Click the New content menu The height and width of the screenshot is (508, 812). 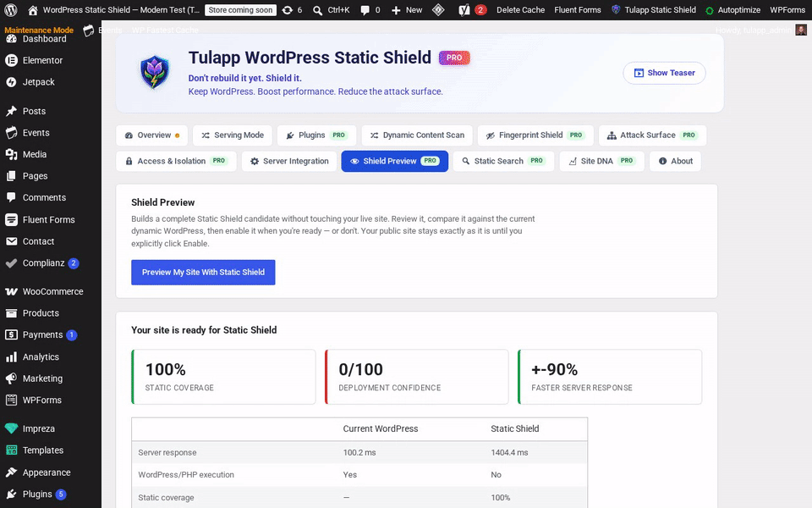click(407, 10)
